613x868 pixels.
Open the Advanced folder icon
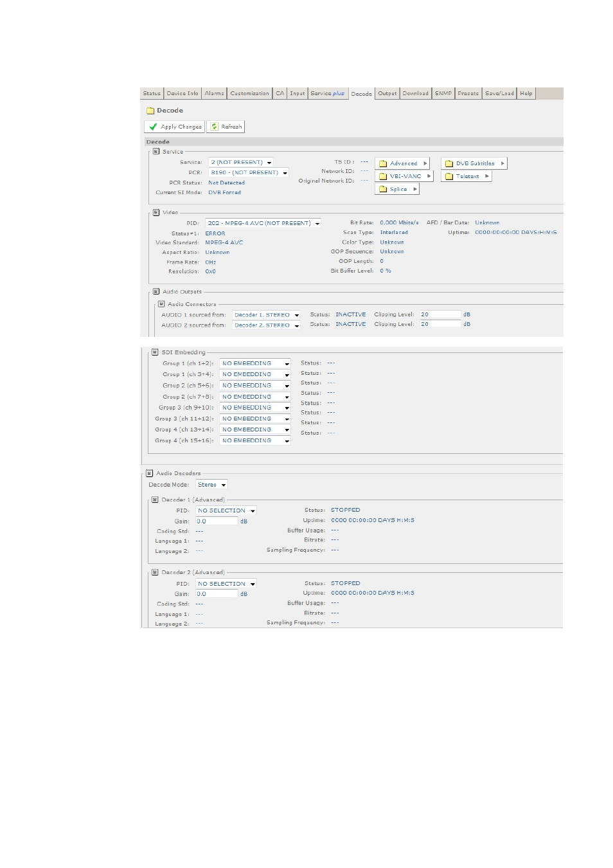pos(383,163)
